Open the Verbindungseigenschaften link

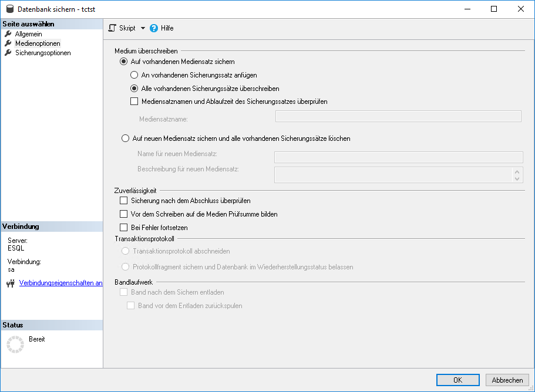coord(61,283)
